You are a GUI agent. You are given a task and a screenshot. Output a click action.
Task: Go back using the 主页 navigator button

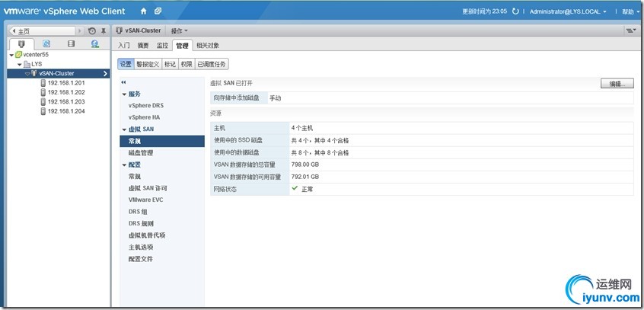point(43,30)
